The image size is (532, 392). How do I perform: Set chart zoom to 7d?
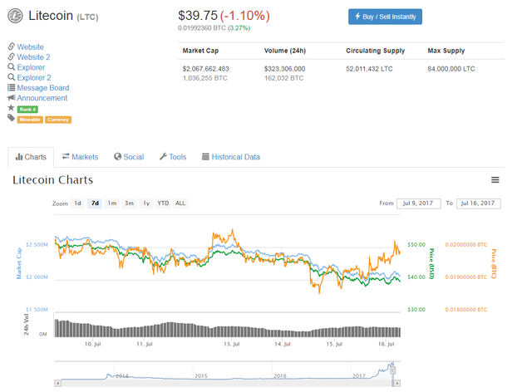[x=95, y=203]
